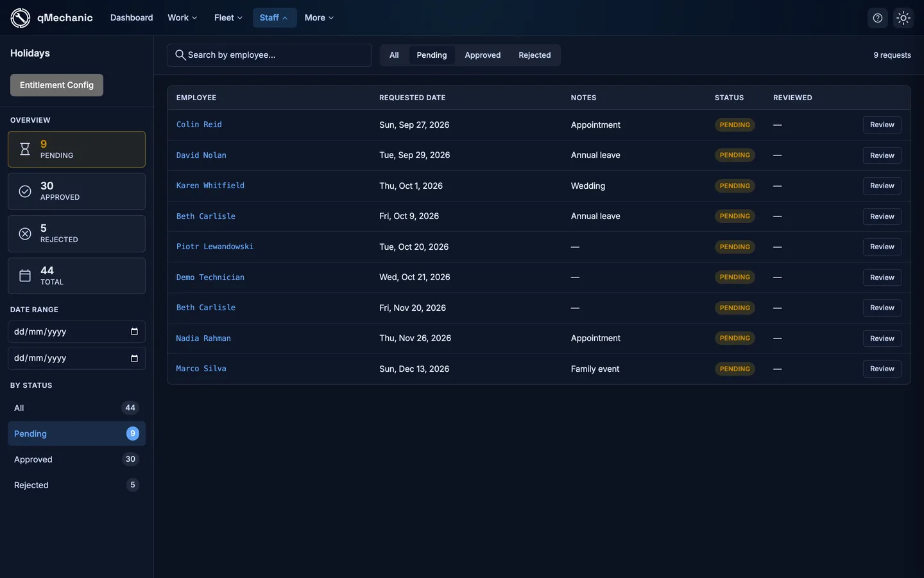
Task: Click the qMechanic logo icon
Action: click(21, 18)
